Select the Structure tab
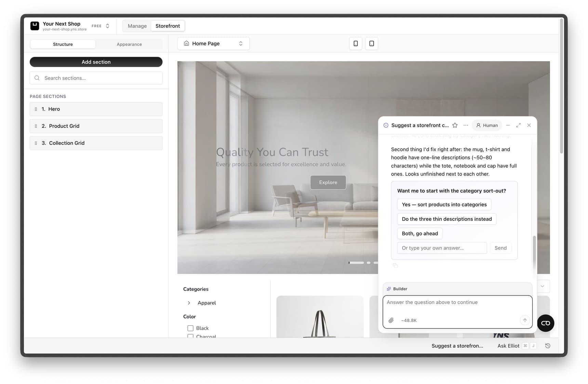The height and width of the screenshot is (384, 588). click(63, 44)
